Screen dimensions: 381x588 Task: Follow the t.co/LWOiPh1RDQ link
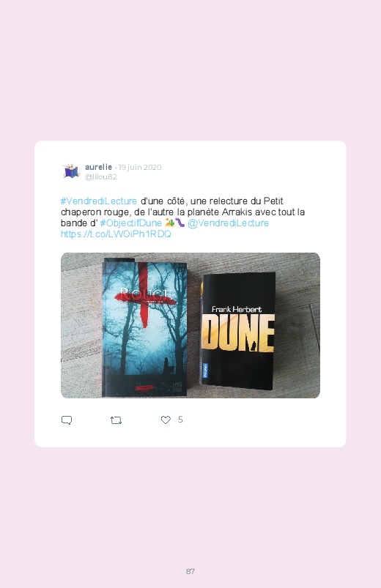(116, 234)
